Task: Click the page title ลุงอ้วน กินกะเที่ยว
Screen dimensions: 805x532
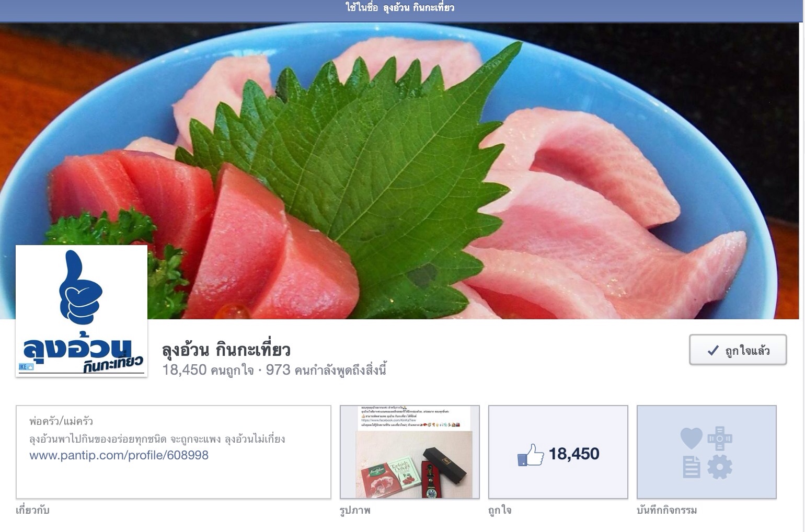Action: point(226,350)
